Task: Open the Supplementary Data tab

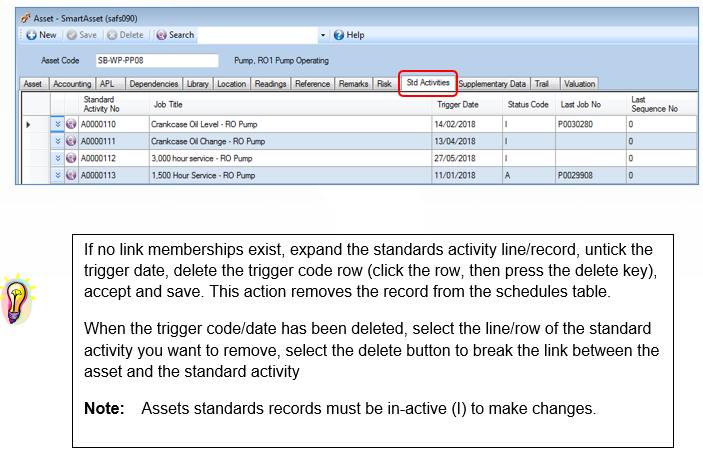Action: [492, 84]
